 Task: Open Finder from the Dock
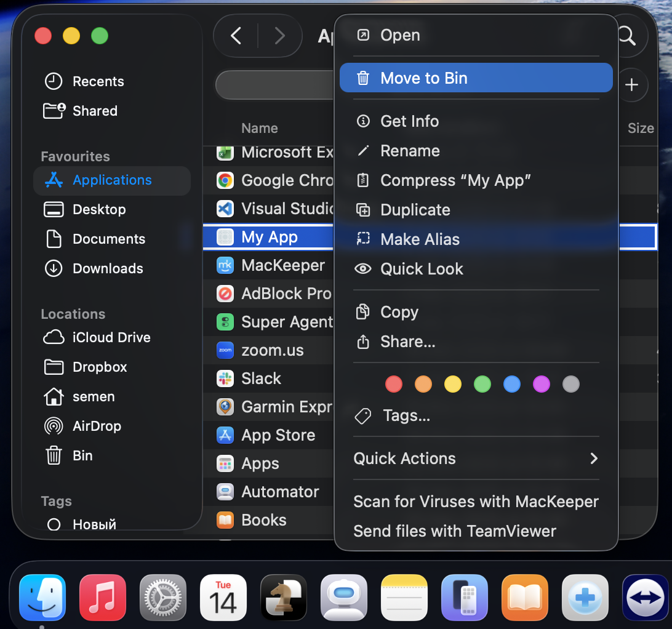point(42,597)
